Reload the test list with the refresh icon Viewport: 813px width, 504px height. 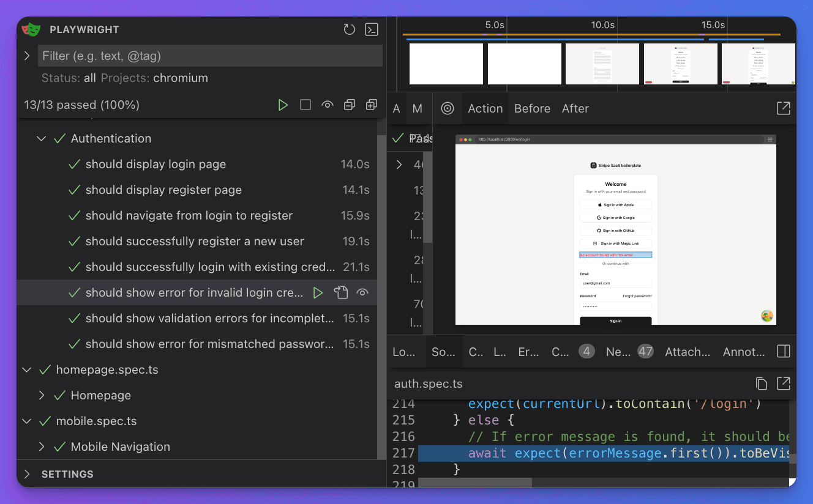349,29
